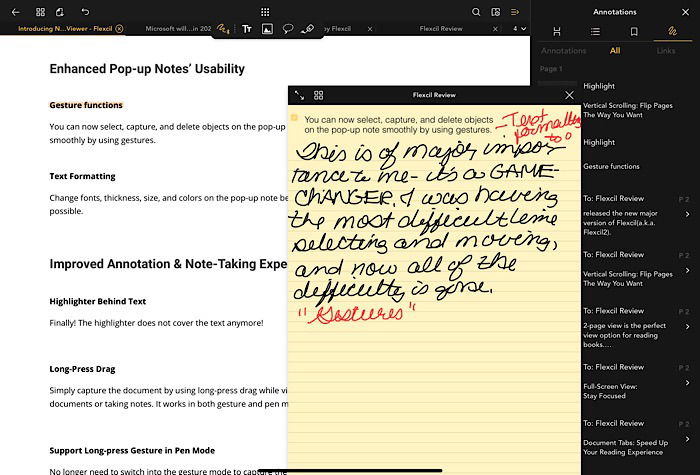Click the yellow link marker in the note

pyautogui.click(x=294, y=118)
